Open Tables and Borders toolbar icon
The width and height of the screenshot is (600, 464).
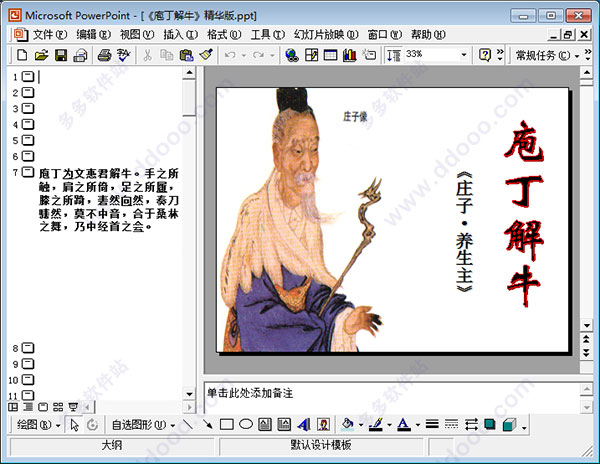(x=311, y=55)
